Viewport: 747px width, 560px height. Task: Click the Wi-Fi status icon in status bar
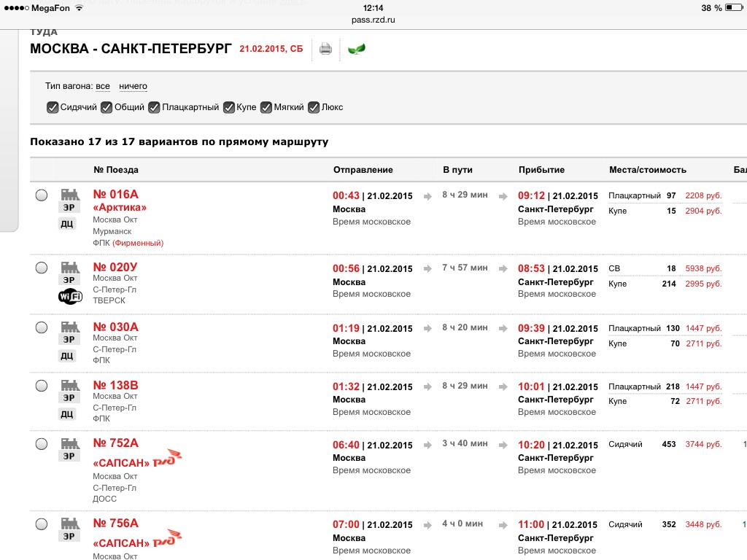(79, 7)
